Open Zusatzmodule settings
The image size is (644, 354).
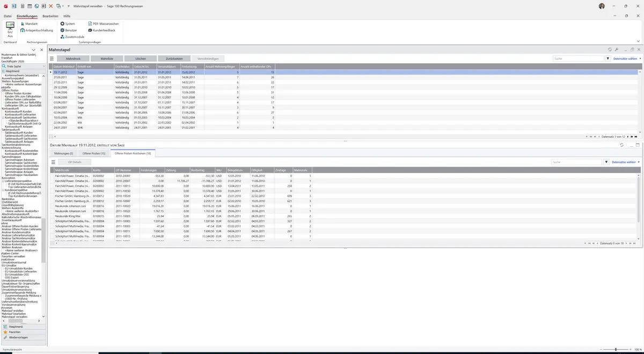[x=72, y=36]
